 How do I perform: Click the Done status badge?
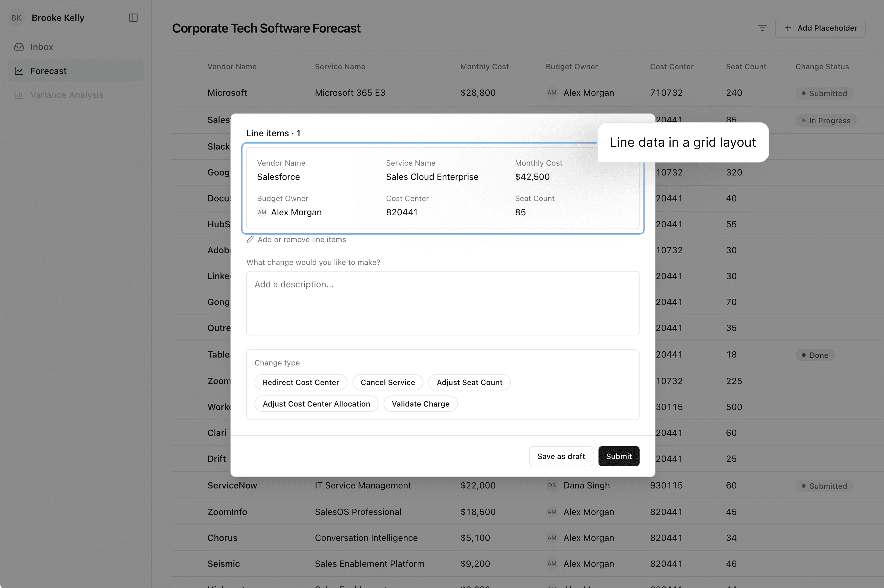coord(815,355)
